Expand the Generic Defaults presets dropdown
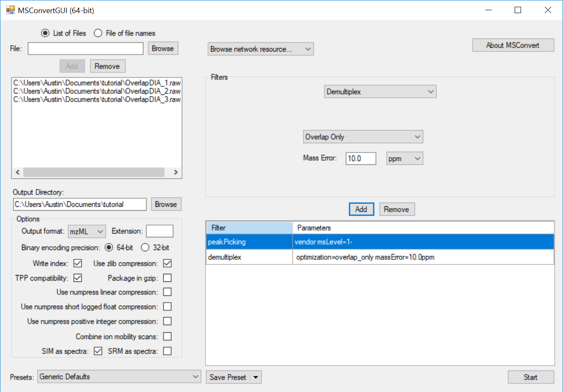Viewport: 563px width, 392px height. 119,377
